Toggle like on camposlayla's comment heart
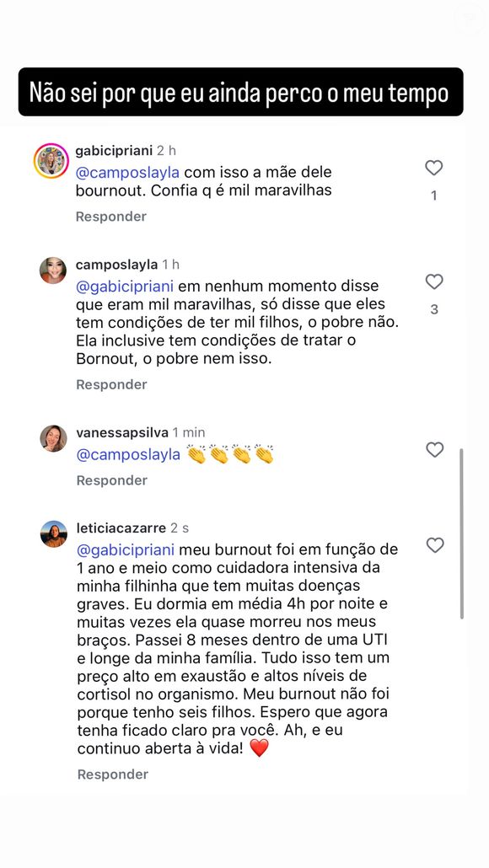 [434, 281]
